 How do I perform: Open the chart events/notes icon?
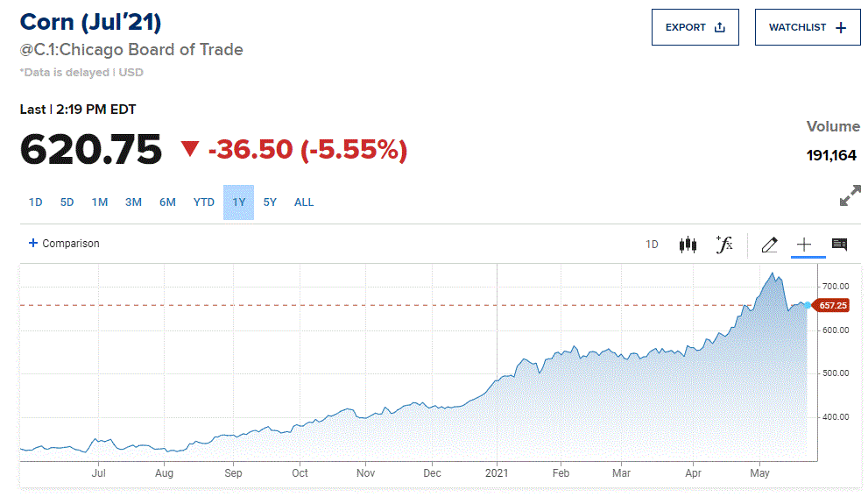839,245
